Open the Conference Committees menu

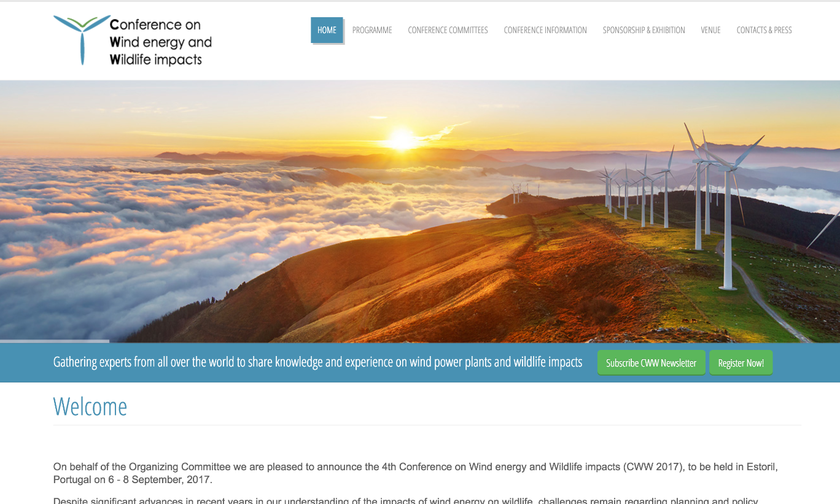click(x=448, y=30)
